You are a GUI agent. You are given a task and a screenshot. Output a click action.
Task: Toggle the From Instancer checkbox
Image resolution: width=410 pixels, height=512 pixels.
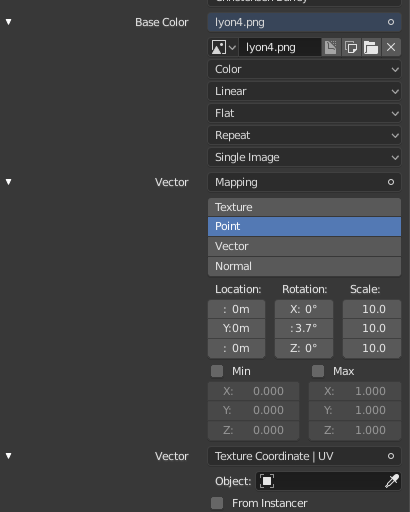[217, 503]
